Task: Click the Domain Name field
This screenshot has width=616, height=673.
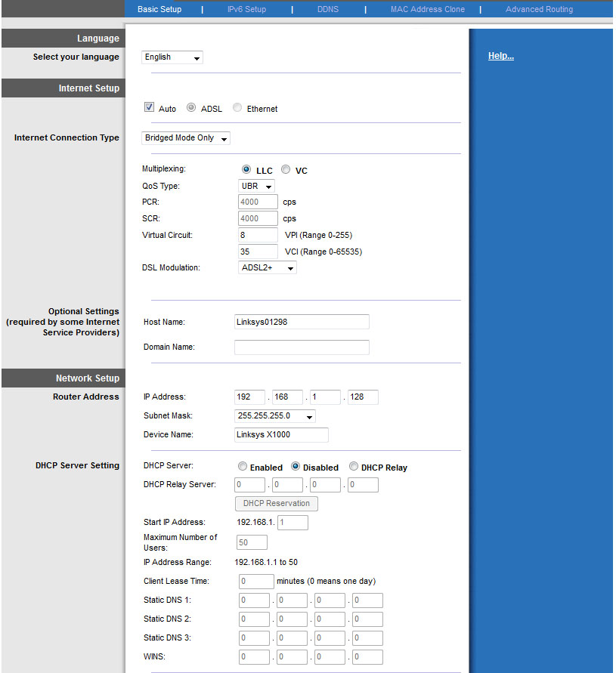Action: (302, 347)
